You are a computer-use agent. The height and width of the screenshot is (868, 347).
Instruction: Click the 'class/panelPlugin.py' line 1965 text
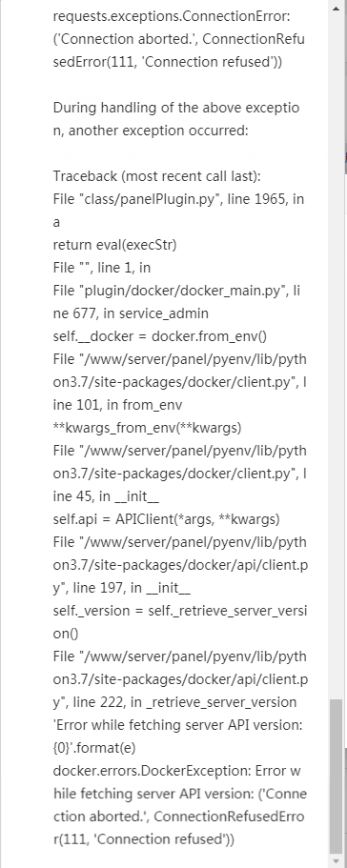(178, 199)
